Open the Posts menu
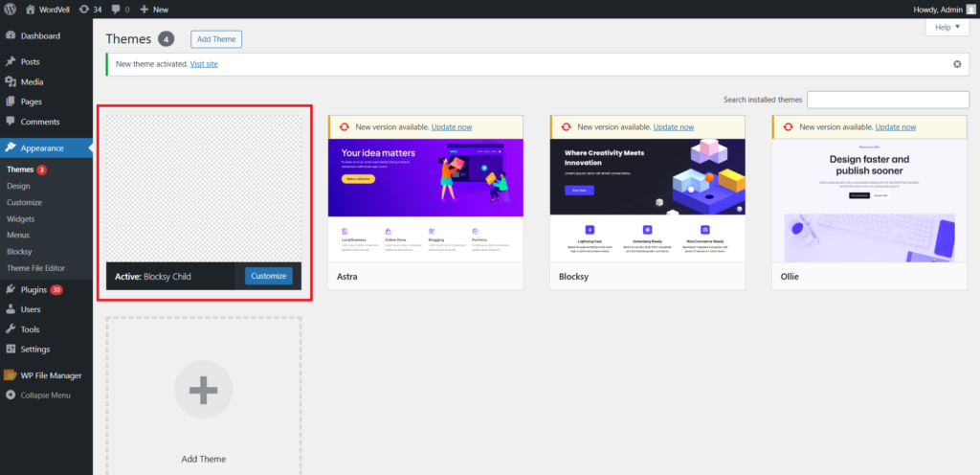Viewport: 980px width, 475px height. pyautogui.click(x=46, y=62)
